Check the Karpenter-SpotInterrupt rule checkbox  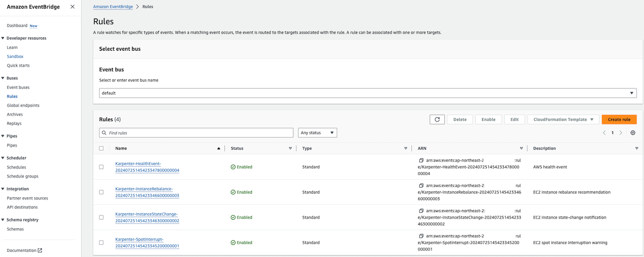click(x=101, y=243)
